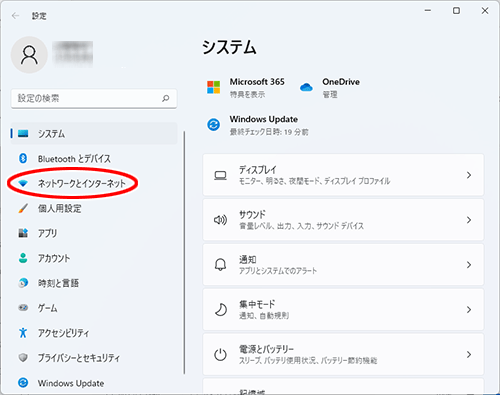This screenshot has width=500, height=395.
Task: Click the shield icon for プライバシーとセキュリティ
Action: pos(23,358)
